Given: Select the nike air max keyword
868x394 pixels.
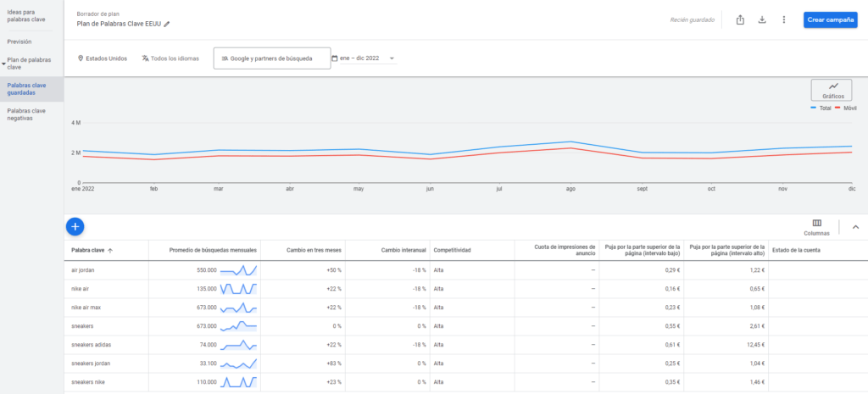Looking at the screenshot, I should click(x=86, y=308).
